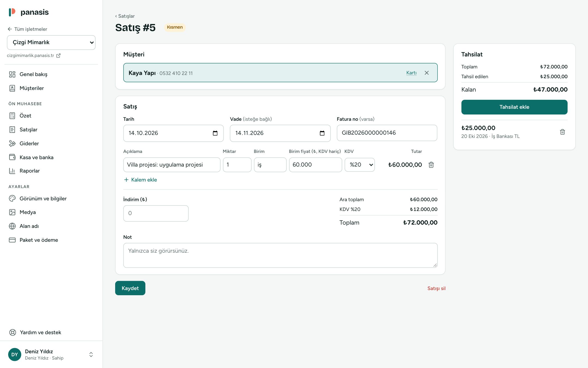Expand the Deniz Yıldız account switcher

(x=91, y=354)
